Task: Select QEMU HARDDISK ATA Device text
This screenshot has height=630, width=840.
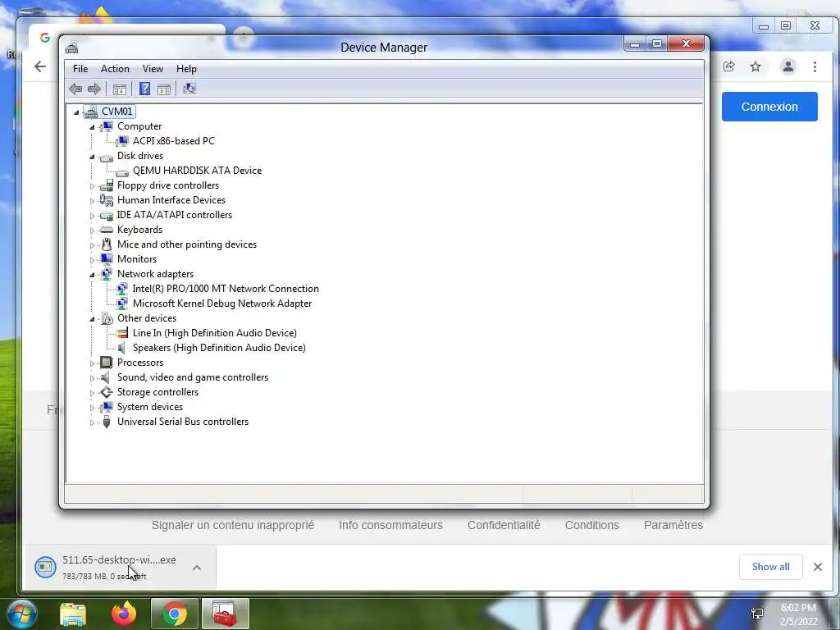Action: click(x=197, y=171)
